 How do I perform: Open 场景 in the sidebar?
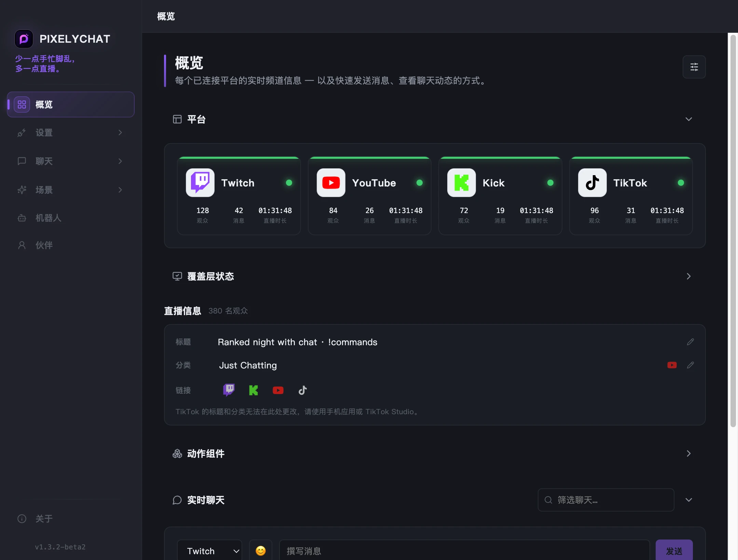(x=71, y=190)
